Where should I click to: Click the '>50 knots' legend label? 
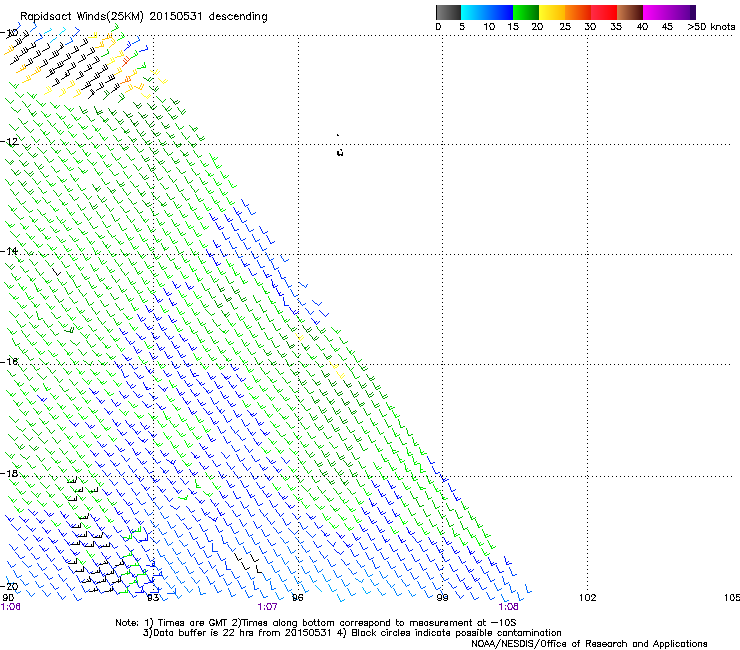tap(712, 27)
